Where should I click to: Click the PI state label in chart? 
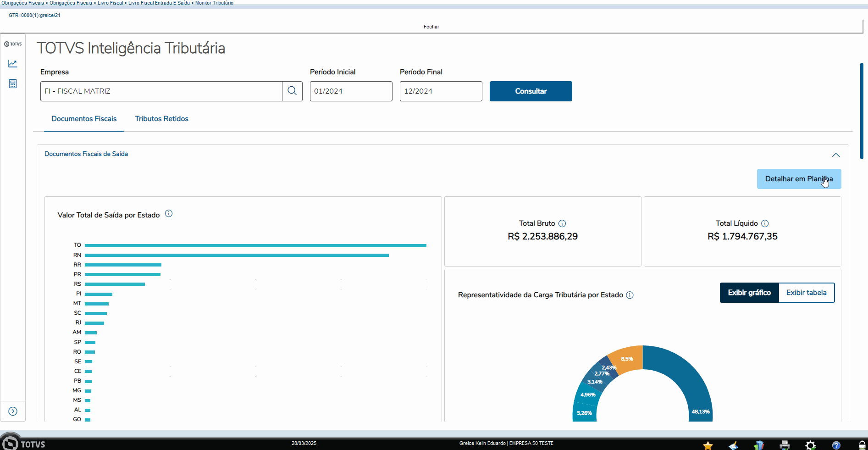(78, 294)
